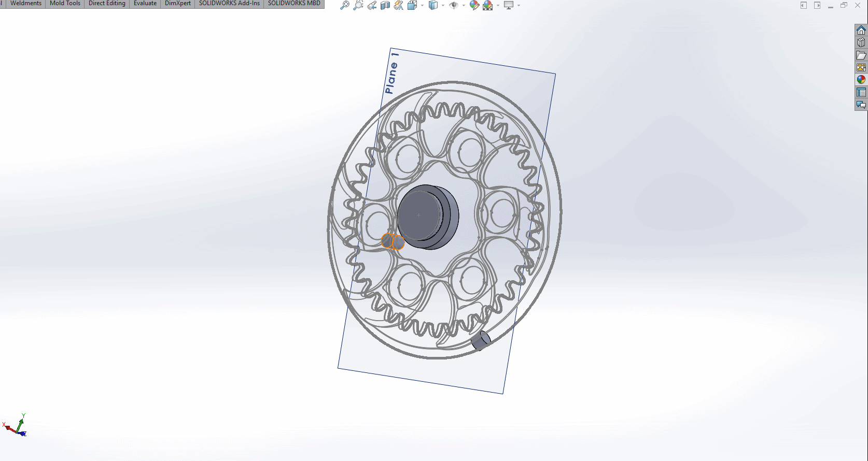
Task: Select the small cylinder on outer ring
Action: (x=481, y=340)
